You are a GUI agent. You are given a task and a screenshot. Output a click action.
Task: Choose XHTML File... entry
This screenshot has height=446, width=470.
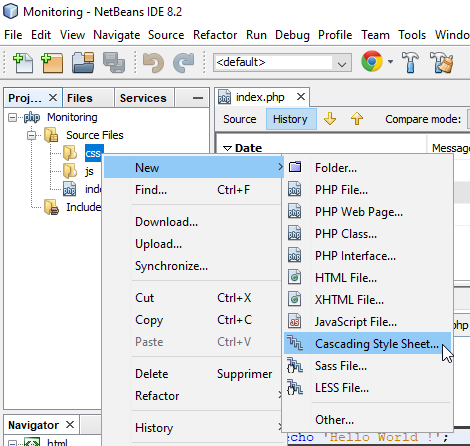coord(367,299)
